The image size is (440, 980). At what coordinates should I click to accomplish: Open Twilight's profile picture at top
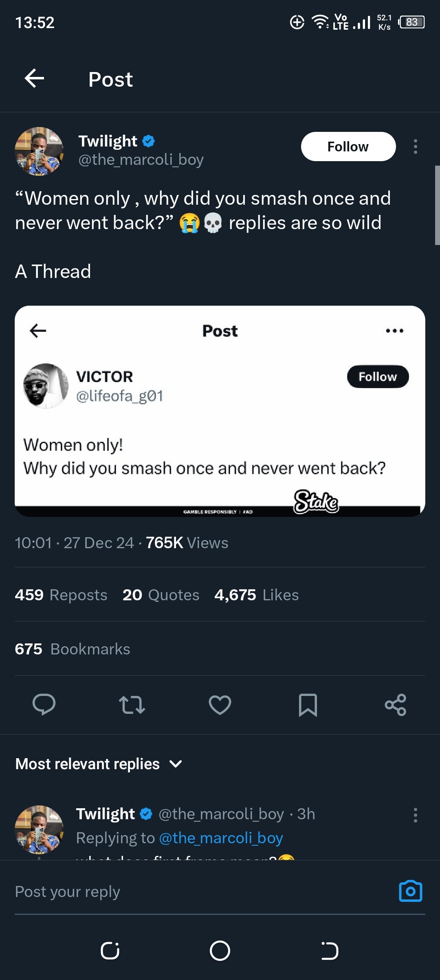click(x=39, y=151)
